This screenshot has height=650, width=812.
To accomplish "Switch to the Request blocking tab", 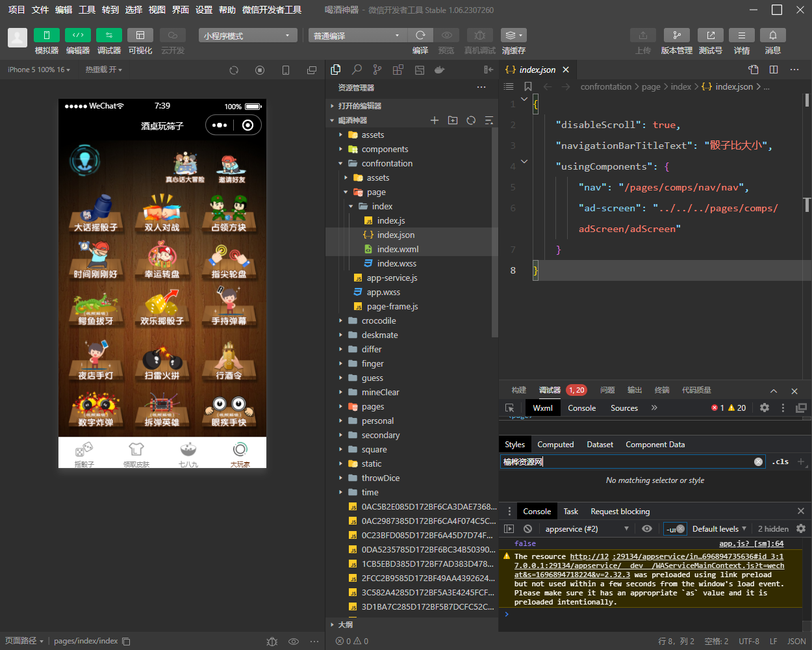I will (x=620, y=511).
